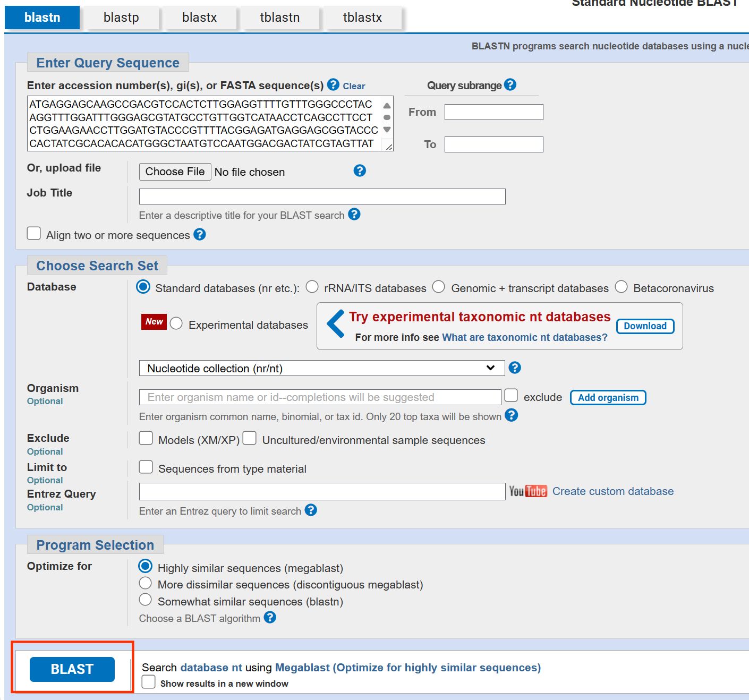The width and height of the screenshot is (749, 700).
Task: Open the blastx tab
Action: click(x=200, y=18)
